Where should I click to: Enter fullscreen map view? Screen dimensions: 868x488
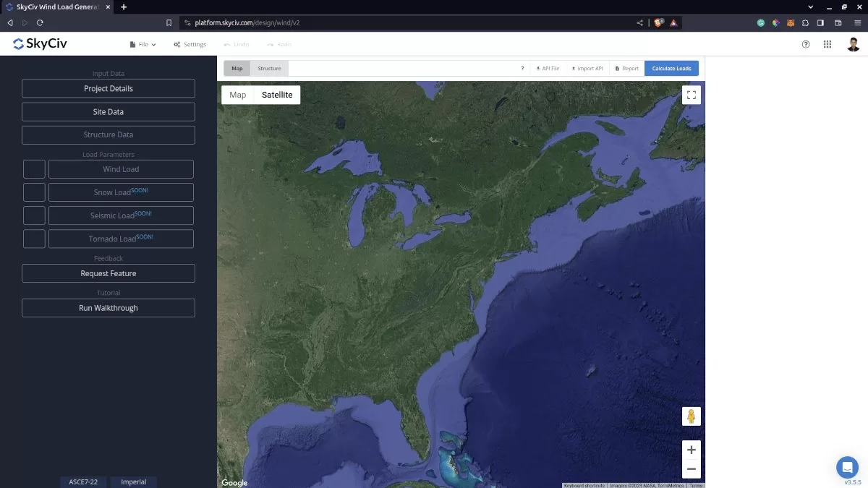pos(691,94)
